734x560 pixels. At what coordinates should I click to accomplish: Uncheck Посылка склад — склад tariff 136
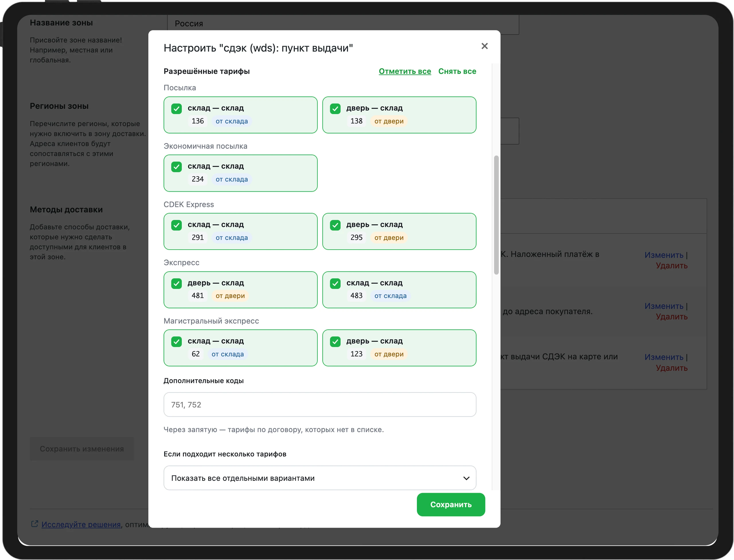176,109
